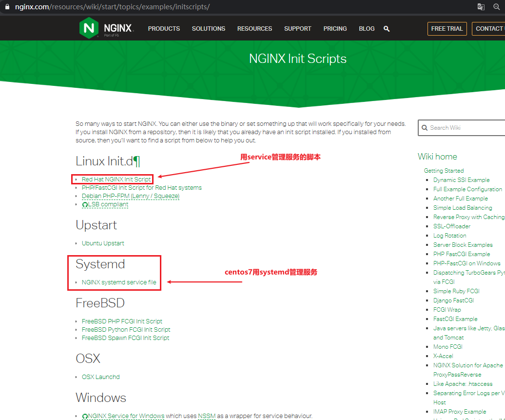Click the GitHub icon beside LSB compliant

(x=84, y=204)
